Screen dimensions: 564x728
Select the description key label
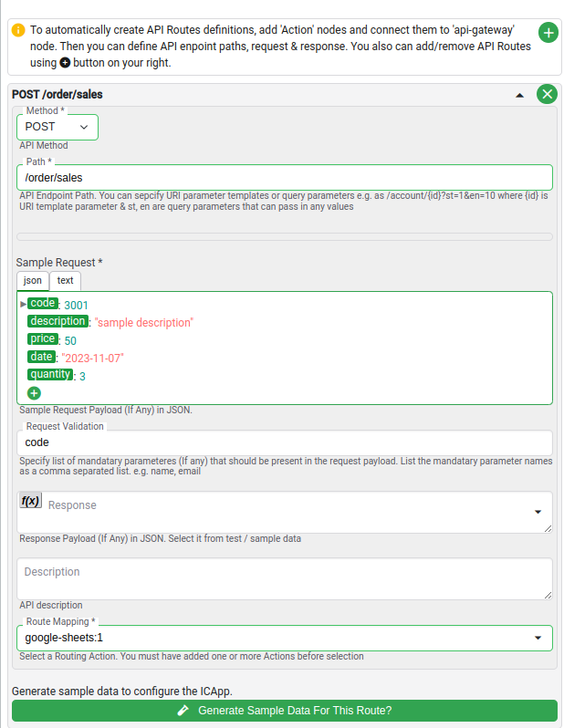57,321
